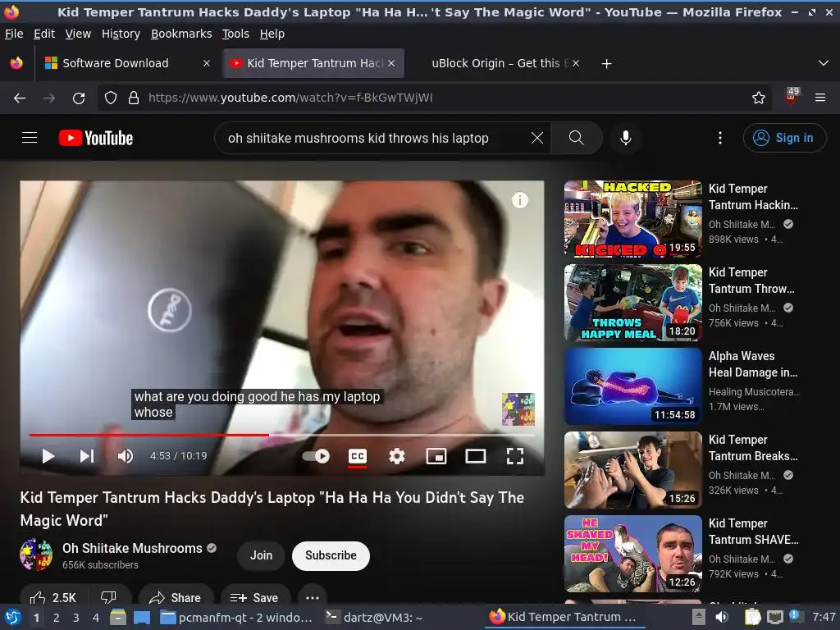This screenshot has width=840, height=630.
Task: Open the View menu
Action: 78,34
